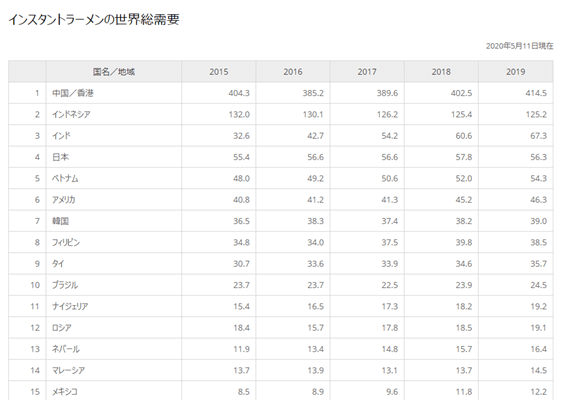Click the page title インスタントラーメンの世界総需要
The width and height of the screenshot is (567, 400).
tap(94, 20)
